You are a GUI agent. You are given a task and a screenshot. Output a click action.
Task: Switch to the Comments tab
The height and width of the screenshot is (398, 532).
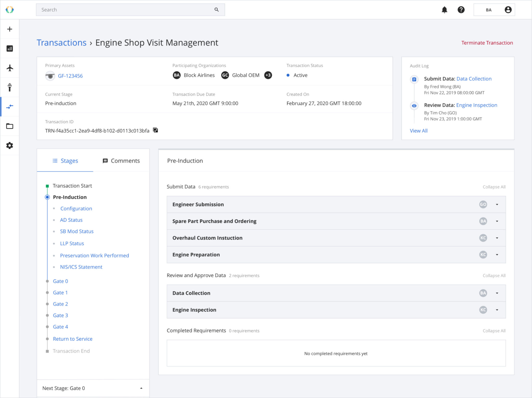(121, 161)
